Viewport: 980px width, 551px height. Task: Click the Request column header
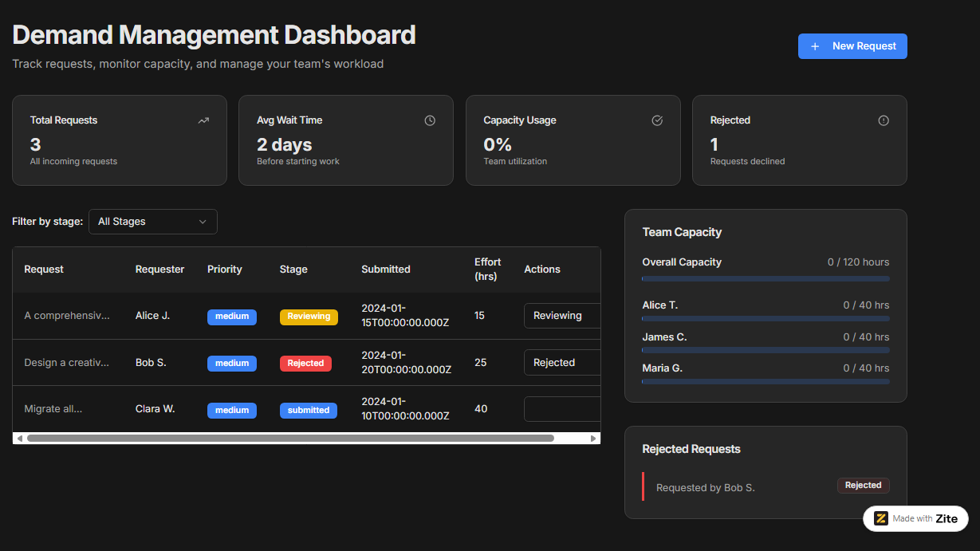pyautogui.click(x=44, y=270)
